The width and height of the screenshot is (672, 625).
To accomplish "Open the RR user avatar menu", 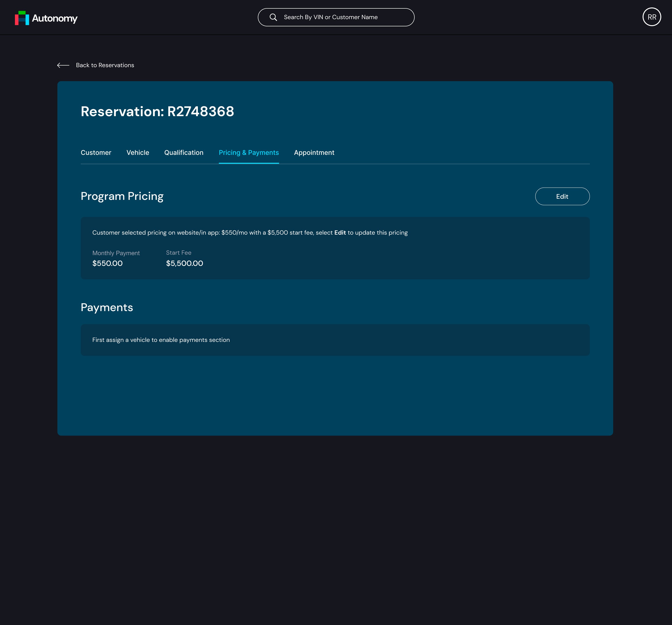I will [x=651, y=17].
